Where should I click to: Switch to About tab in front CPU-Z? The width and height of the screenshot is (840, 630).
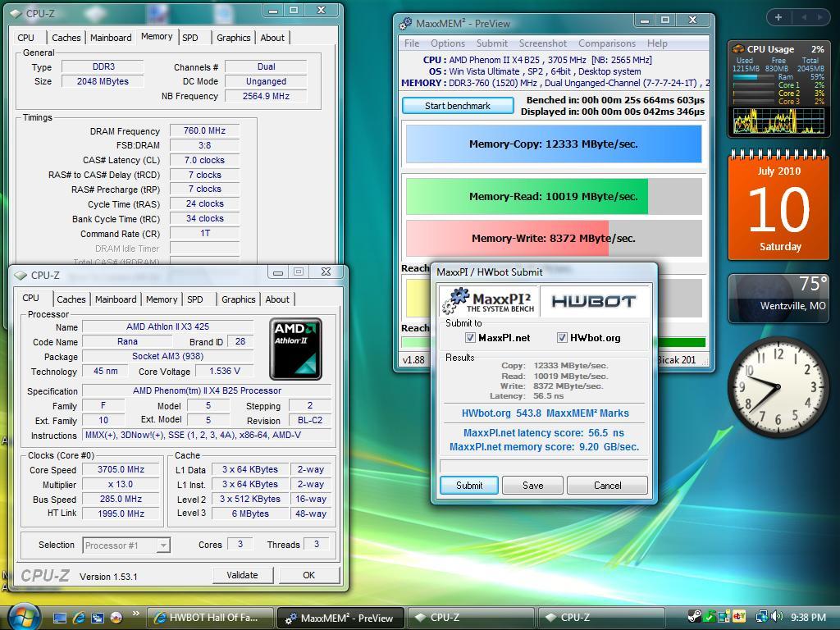(x=277, y=299)
